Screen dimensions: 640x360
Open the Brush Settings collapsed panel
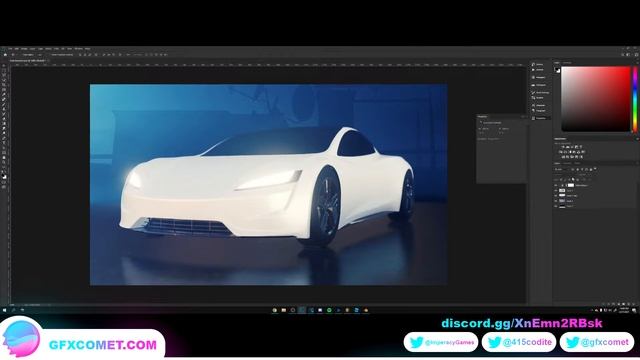(540, 93)
